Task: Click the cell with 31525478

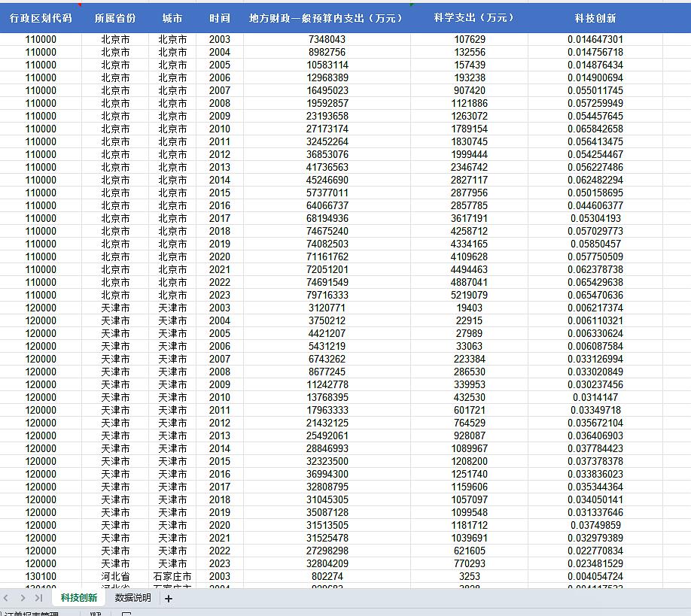Action: 327,537
